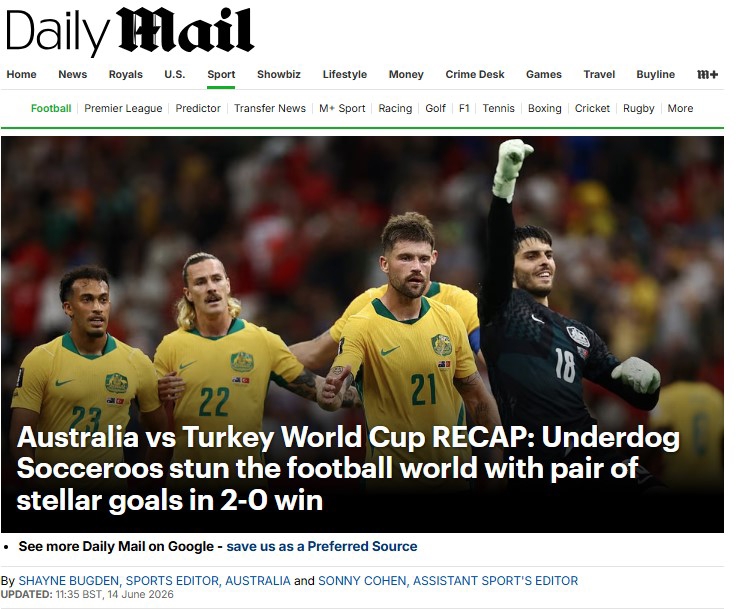This screenshot has width=748, height=609.
Task: Click the Daily Mail logo
Action: click(x=130, y=31)
